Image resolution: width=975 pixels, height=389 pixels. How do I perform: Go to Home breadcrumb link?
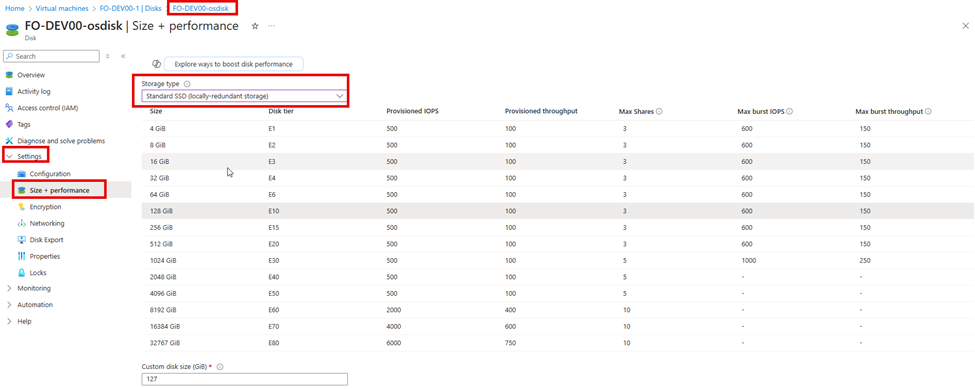(14, 9)
